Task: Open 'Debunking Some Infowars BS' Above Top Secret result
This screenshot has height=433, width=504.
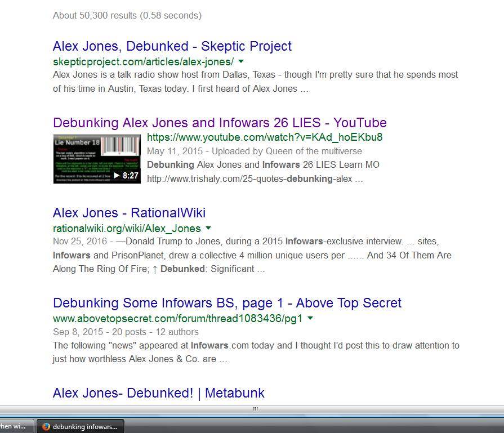Action: 227,303
